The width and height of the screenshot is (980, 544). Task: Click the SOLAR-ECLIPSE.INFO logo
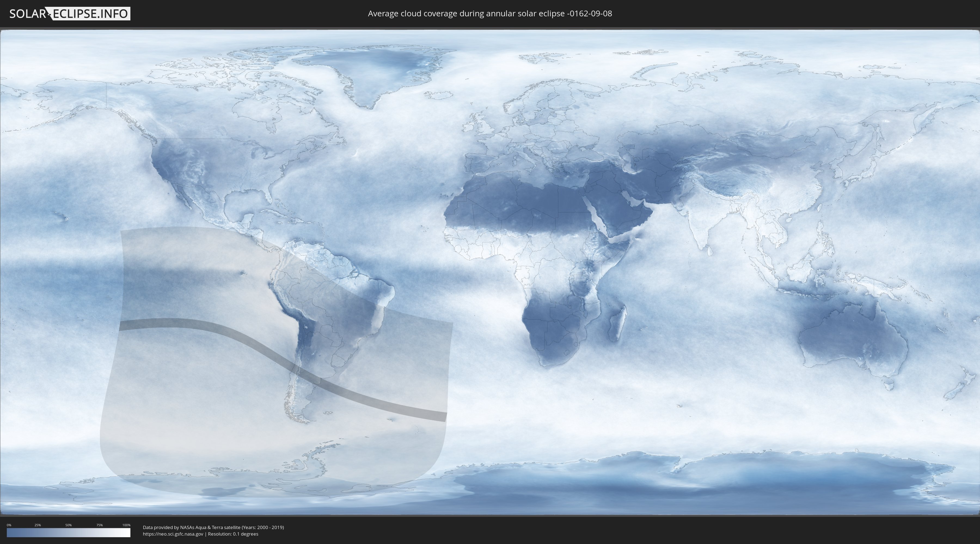[70, 14]
